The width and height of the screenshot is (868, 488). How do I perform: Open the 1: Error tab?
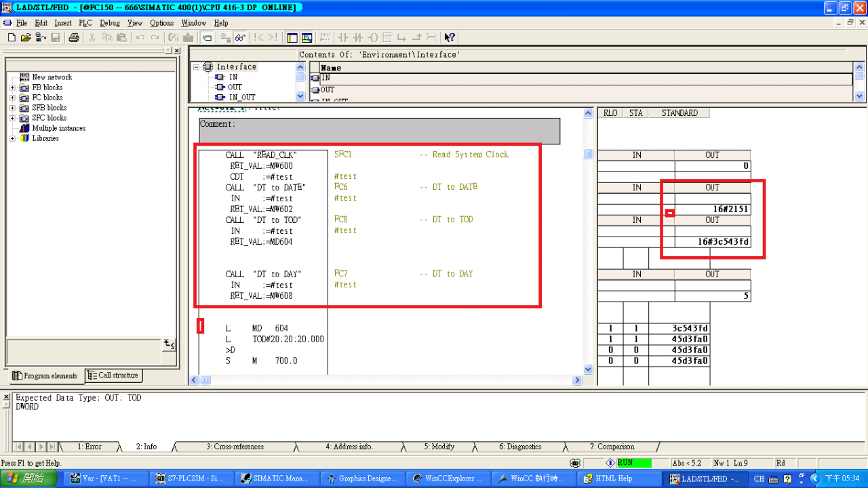tap(89, 447)
